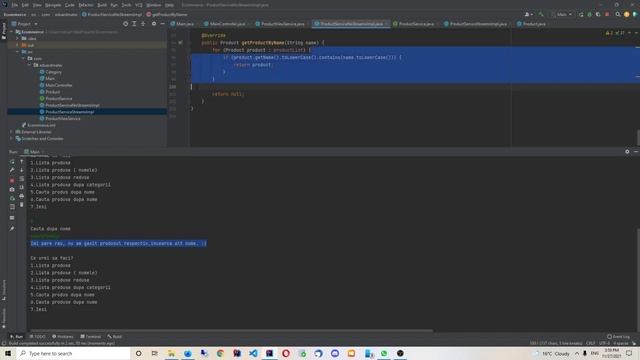The width and height of the screenshot is (640, 360).
Task: Open the File menu
Action: click(15, 5)
